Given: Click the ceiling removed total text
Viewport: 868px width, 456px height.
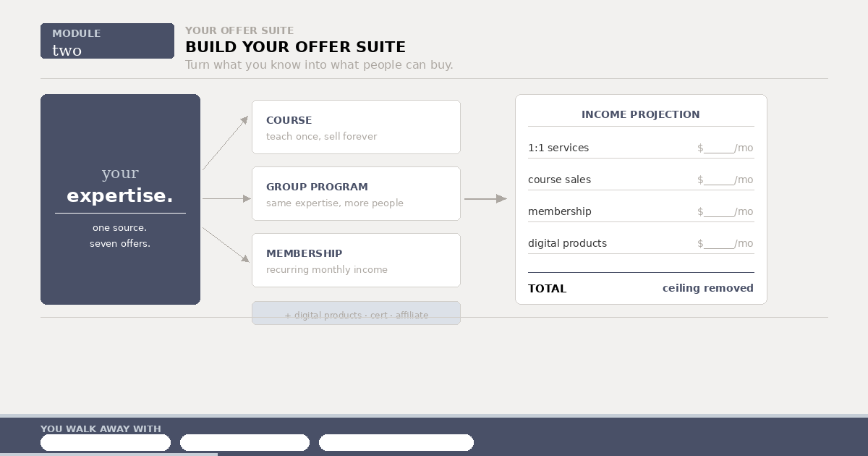Looking at the screenshot, I should [x=708, y=288].
